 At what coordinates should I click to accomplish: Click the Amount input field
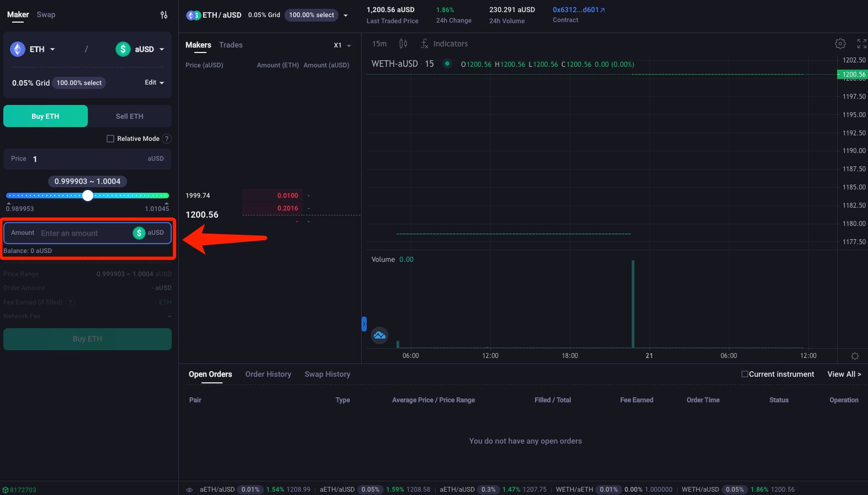tap(83, 233)
